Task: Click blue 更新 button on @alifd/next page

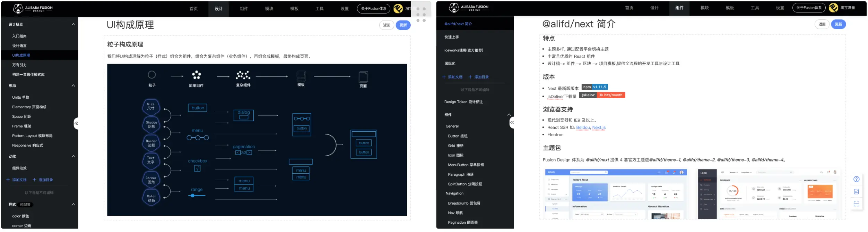Action: (x=839, y=24)
